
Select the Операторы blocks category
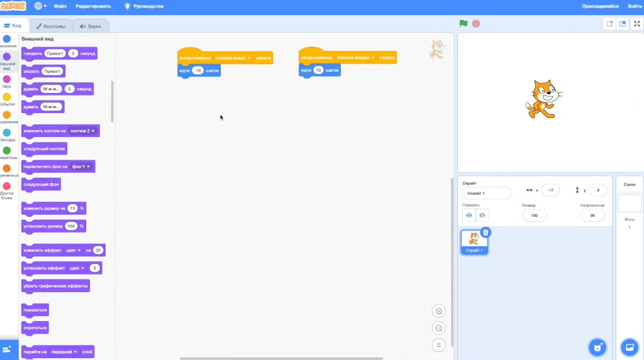[x=7, y=153]
